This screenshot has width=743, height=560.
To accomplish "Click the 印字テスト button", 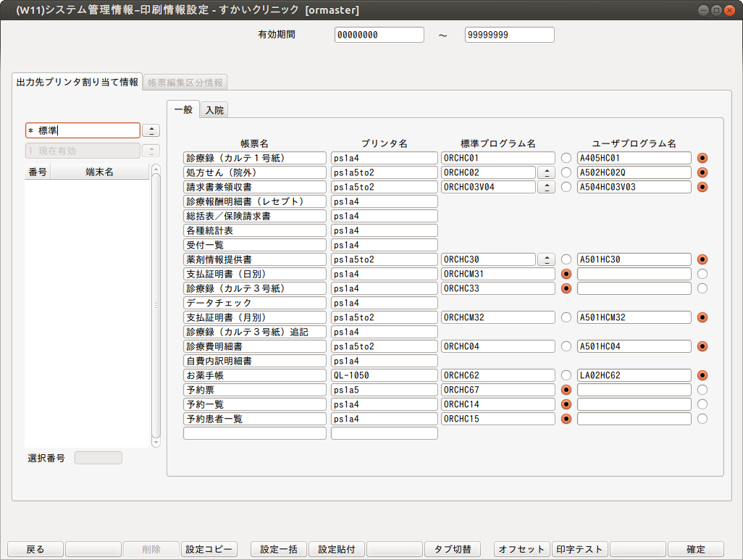I will point(579,549).
